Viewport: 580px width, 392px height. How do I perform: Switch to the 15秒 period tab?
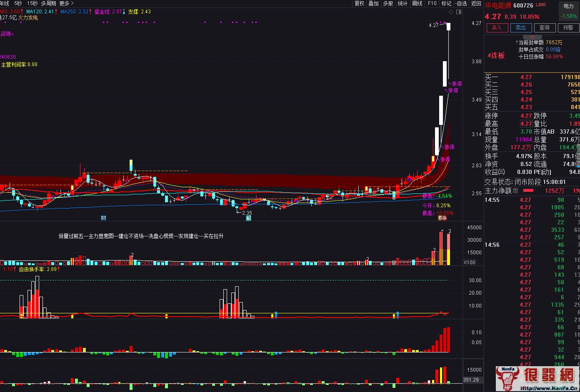tap(32, 3)
